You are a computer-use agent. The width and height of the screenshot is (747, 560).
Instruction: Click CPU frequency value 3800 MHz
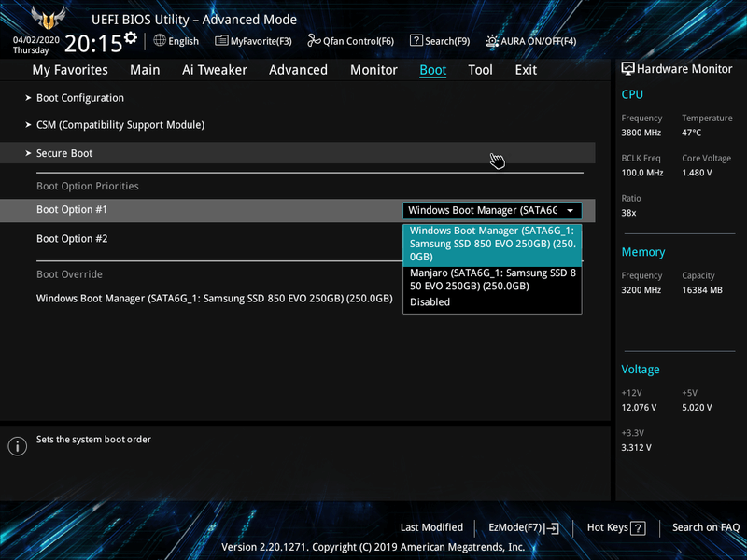coord(641,133)
